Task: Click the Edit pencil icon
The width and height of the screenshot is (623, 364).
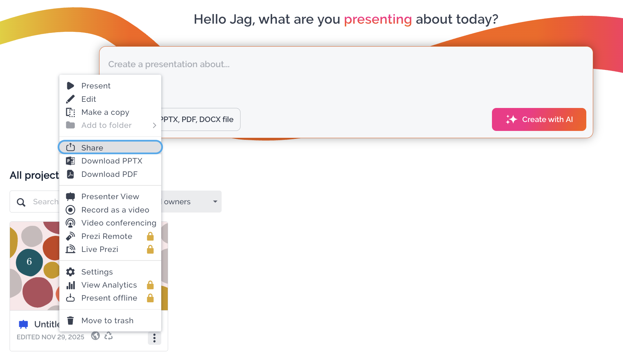Action: point(70,99)
